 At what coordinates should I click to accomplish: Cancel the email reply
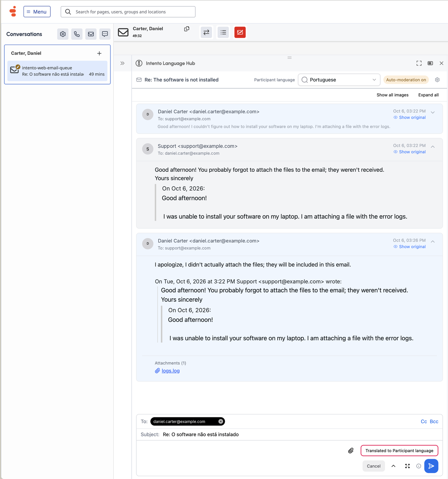pyautogui.click(x=374, y=466)
